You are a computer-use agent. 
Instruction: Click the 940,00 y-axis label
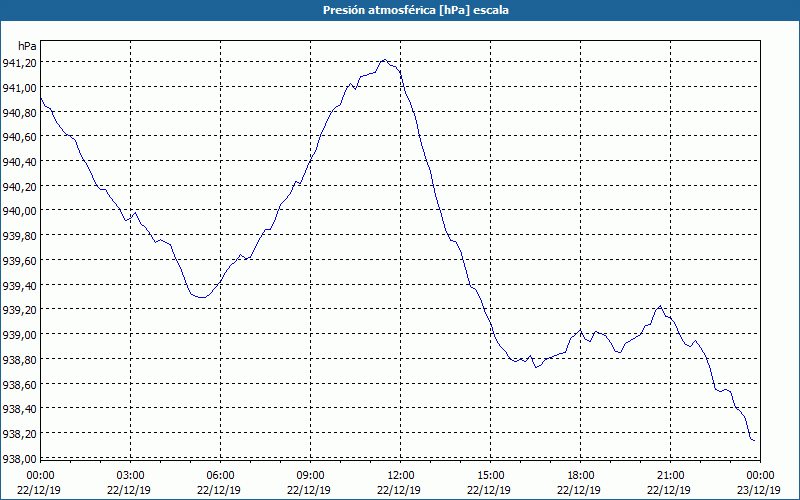click(20, 211)
